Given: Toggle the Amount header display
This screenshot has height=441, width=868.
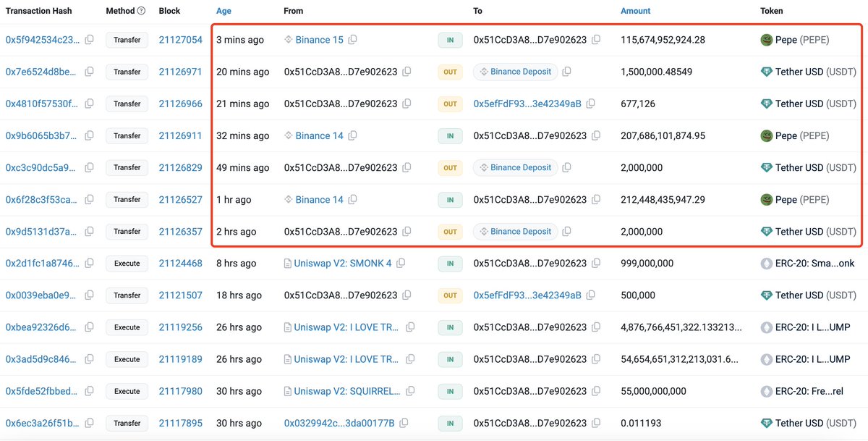Looking at the screenshot, I should click(x=635, y=10).
